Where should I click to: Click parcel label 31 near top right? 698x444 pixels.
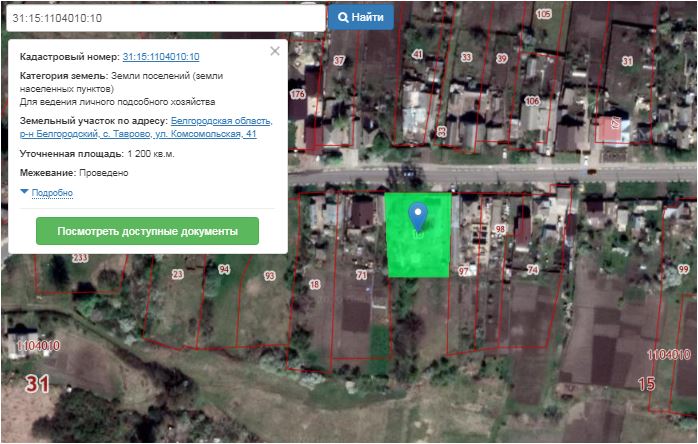tap(627, 61)
